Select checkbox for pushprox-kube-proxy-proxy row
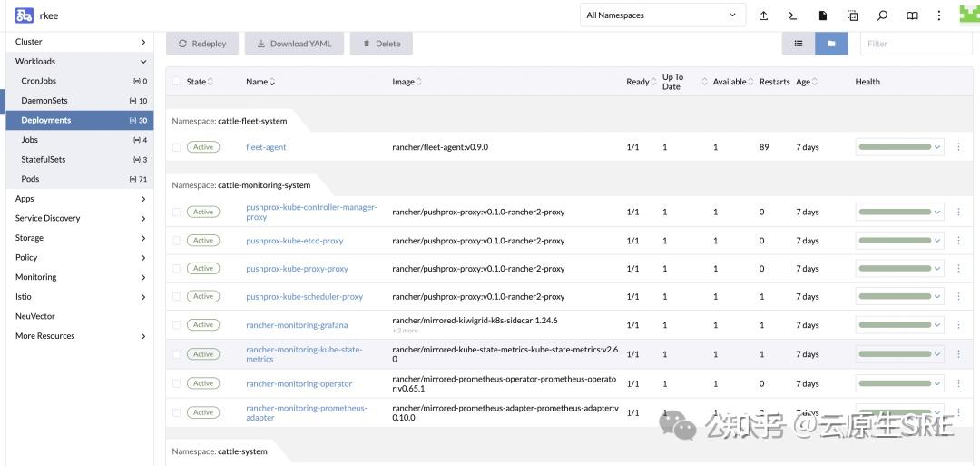980x466 pixels. tap(176, 268)
